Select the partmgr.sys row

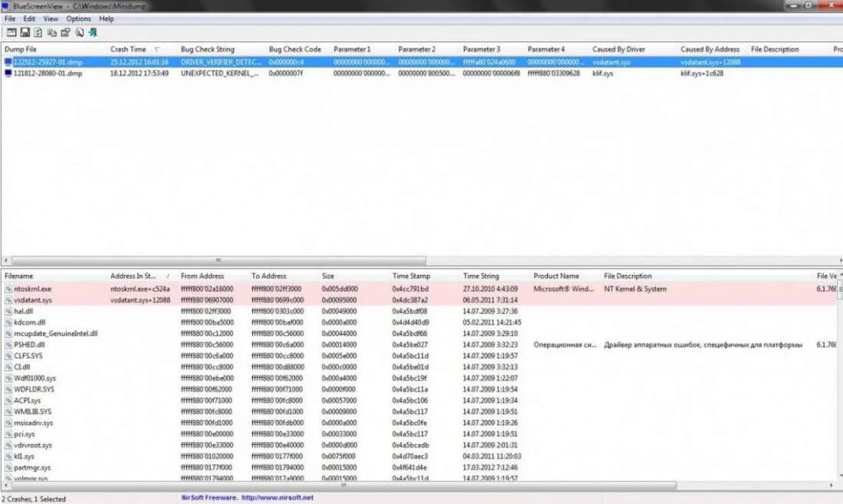pos(419,468)
